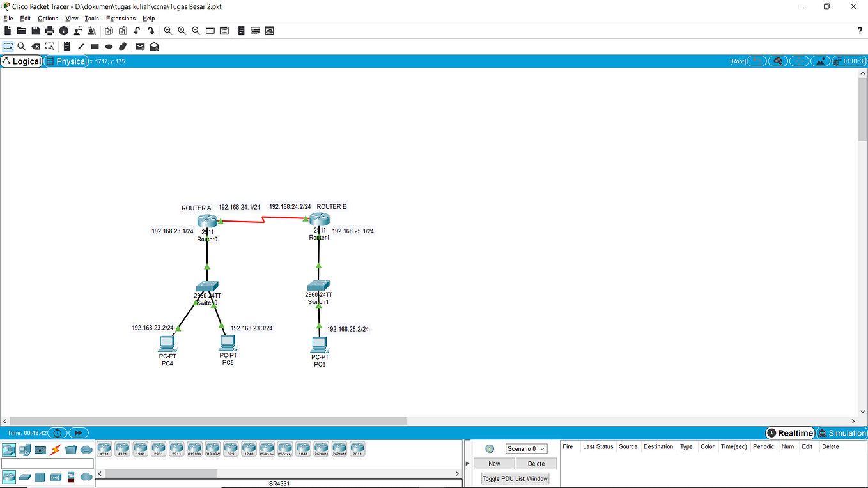Click the New scenario button
Image resolution: width=868 pixels, height=488 pixels.
494,464
